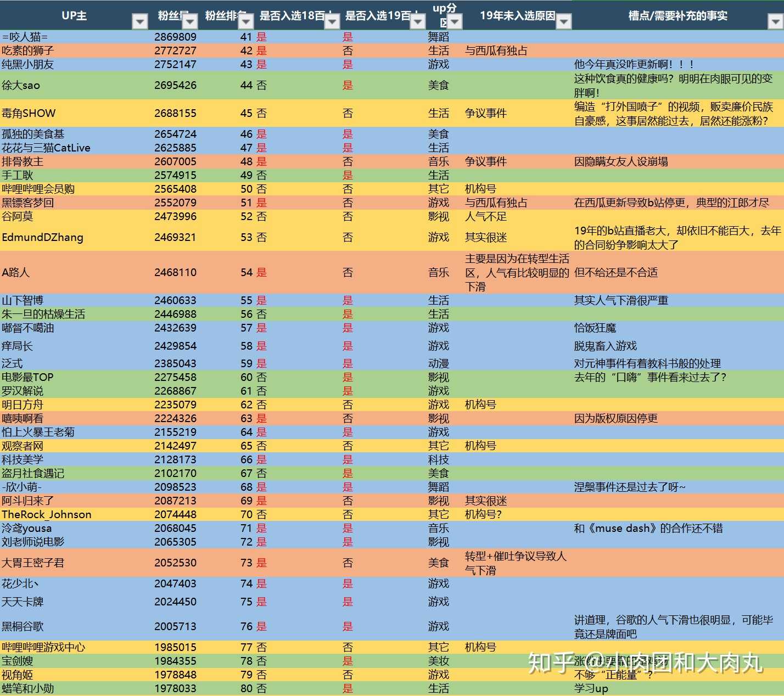Open the 粉丝量 column filter dropdown
784x696 pixels.
(190, 21)
